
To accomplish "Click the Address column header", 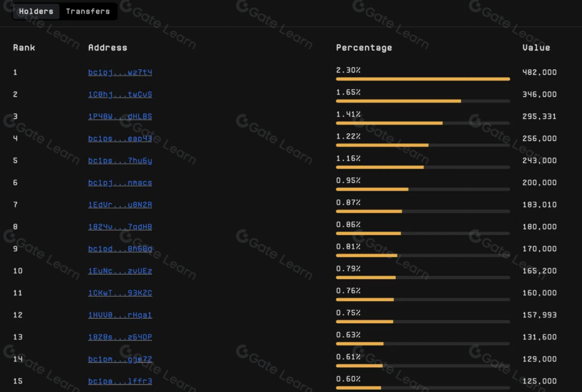I will pos(108,48).
